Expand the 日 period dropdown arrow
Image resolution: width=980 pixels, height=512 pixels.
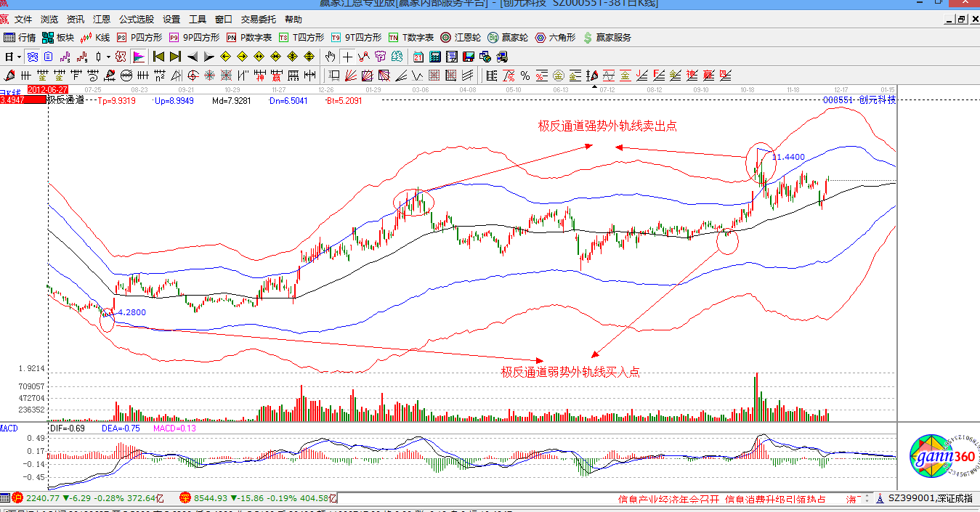point(19,57)
